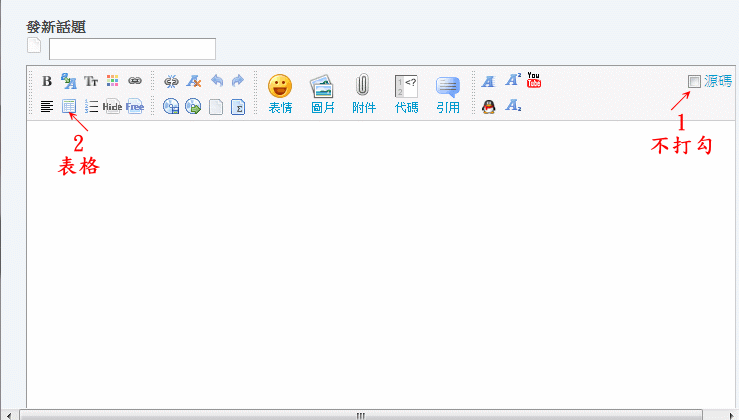Image resolution: width=739 pixels, height=420 pixels.
Task: Insert formula with the sigma page icon
Action: (238, 107)
